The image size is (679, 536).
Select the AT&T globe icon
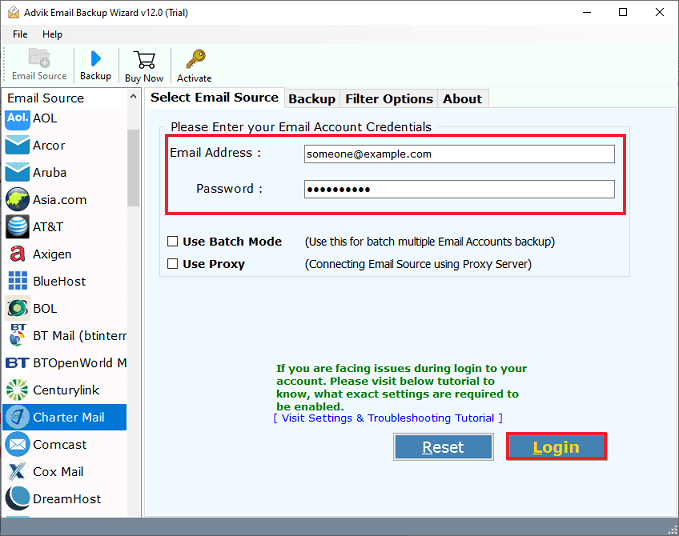point(17,226)
